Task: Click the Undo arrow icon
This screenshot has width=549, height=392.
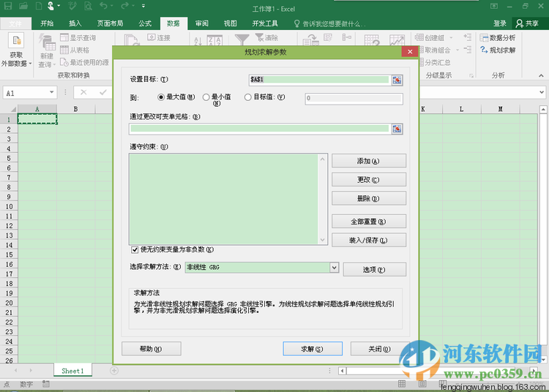Action: [x=104, y=6]
